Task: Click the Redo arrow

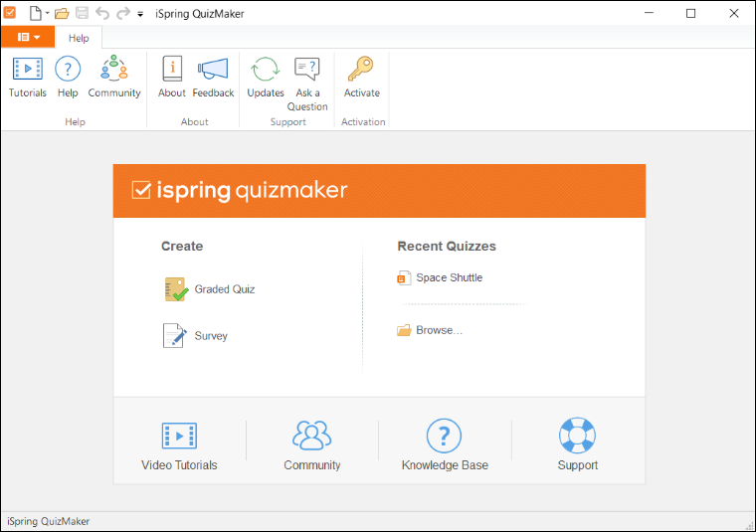Action: point(123,13)
